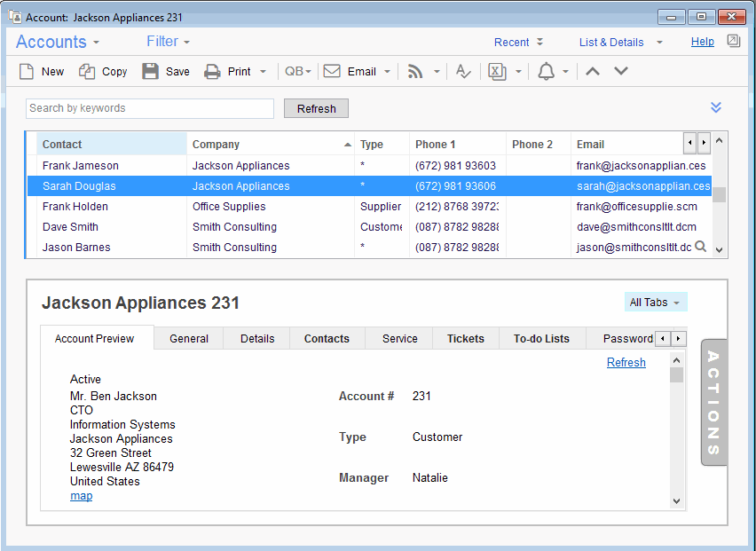Click the Excel export icon

(x=497, y=72)
